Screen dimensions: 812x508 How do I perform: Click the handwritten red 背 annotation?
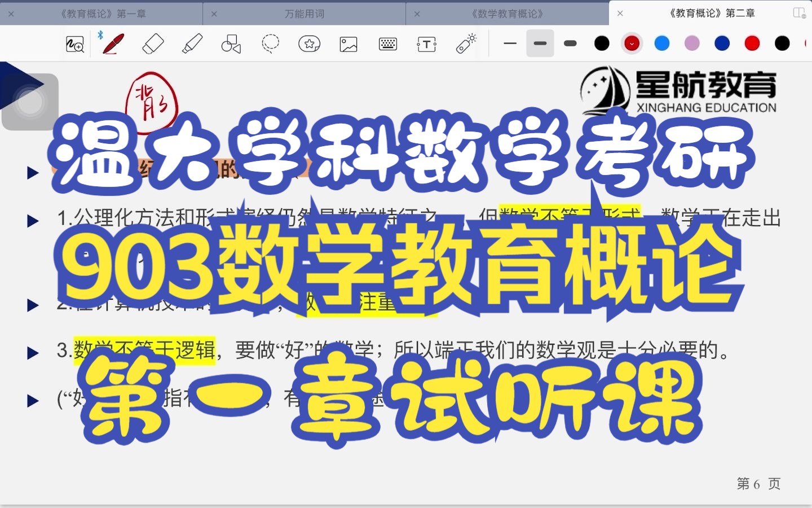click(151, 102)
